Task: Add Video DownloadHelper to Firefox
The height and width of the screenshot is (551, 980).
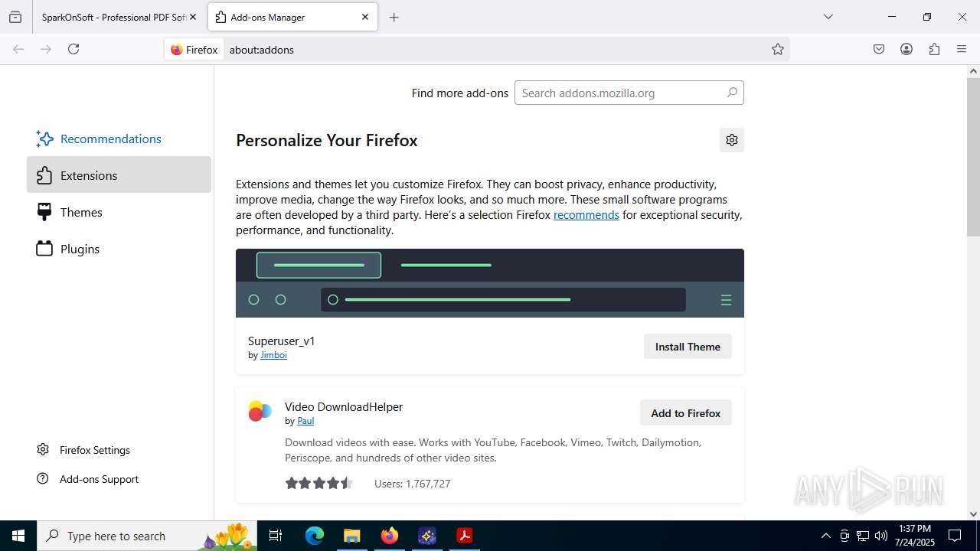Action: click(686, 413)
